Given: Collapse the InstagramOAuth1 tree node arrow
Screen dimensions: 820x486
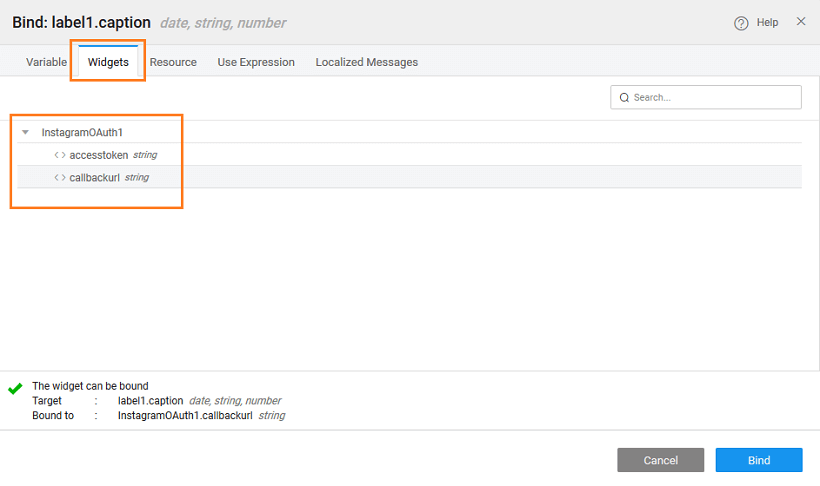Looking at the screenshot, I should (25, 132).
